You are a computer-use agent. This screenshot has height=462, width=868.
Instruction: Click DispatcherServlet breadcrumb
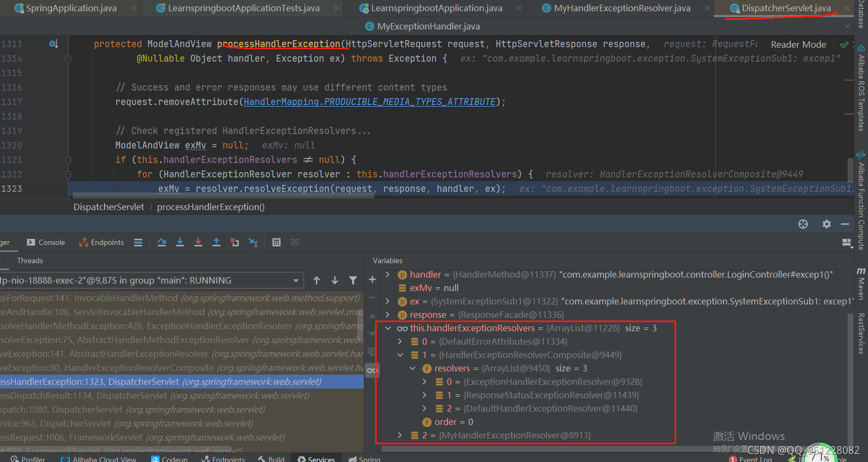tap(109, 207)
